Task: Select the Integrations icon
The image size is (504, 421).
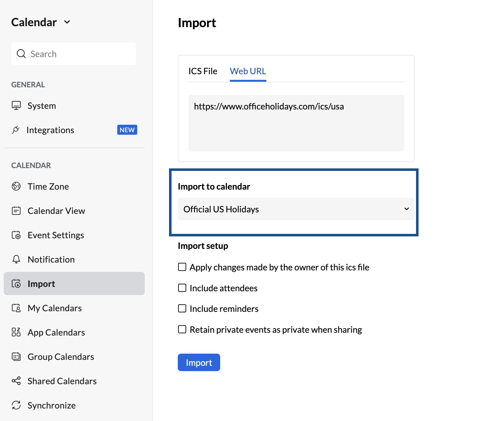Action: tap(17, 130)
